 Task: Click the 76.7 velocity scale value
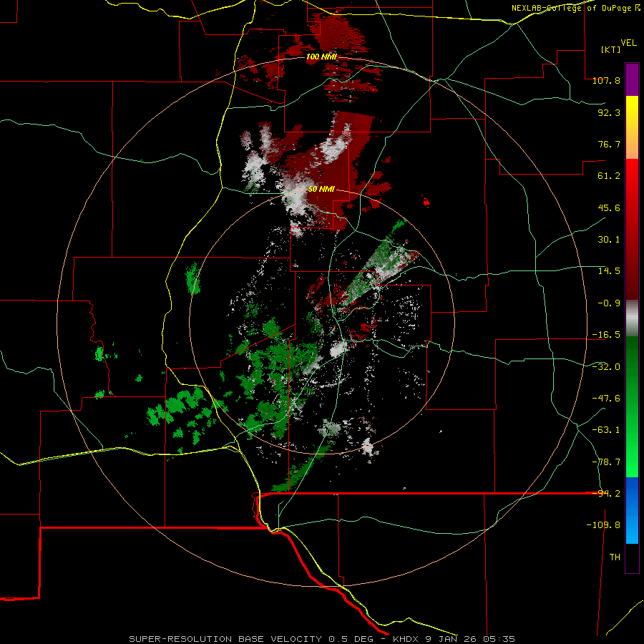609,144
